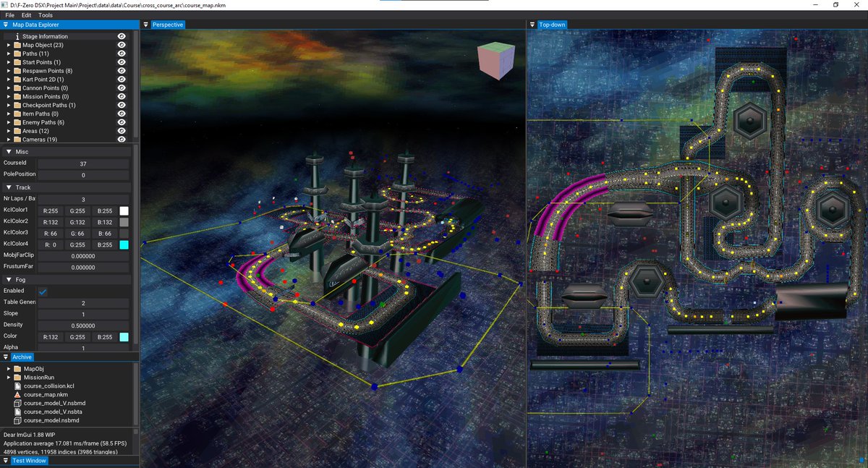Screen dimensions: 868x468
Task: Select course_collision.kcl file name in Archive
Action: pos(49,386)
